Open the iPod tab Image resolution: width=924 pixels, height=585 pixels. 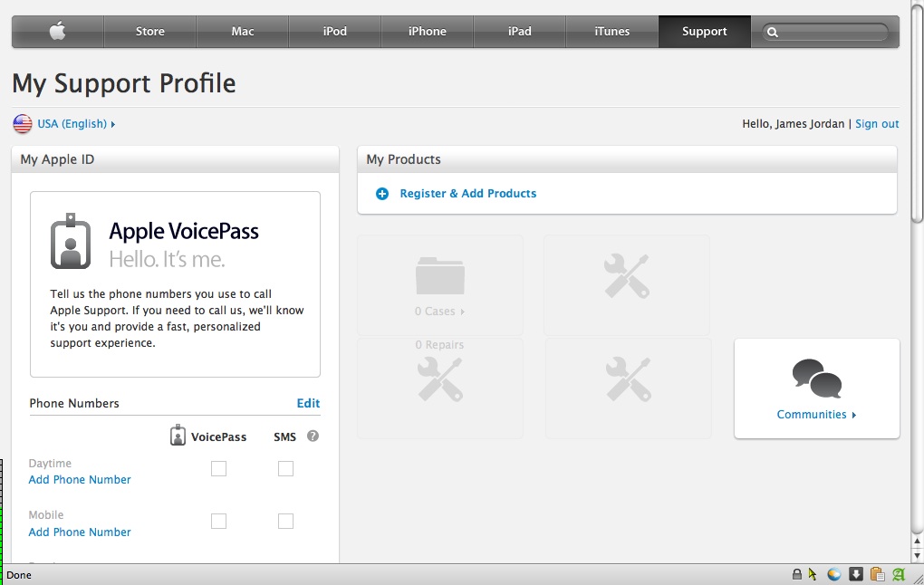pos(334,31)
